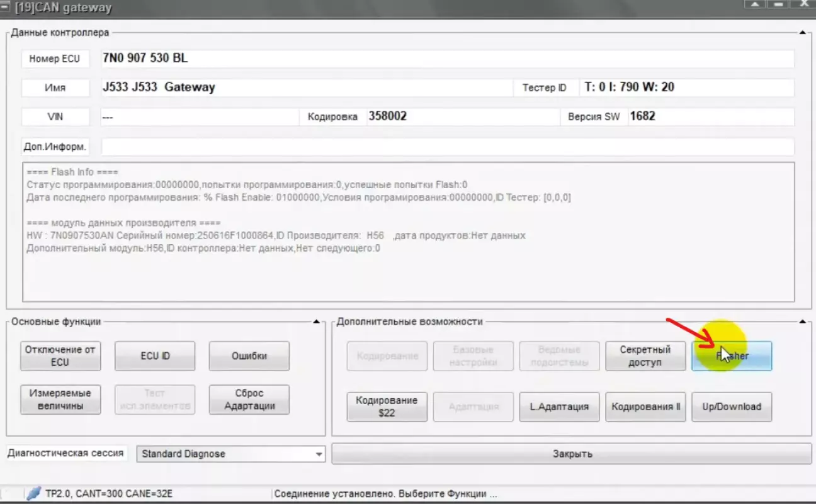This screenshot has width=816, height=504.
Task: Click the Отключение от ECU button
Action: 60,356
